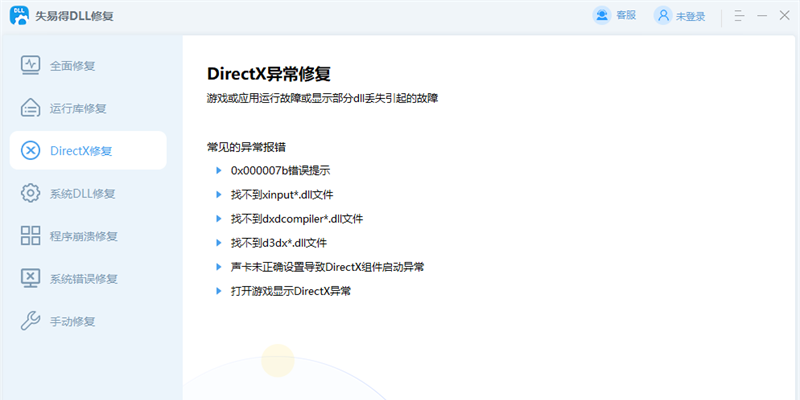Open the hamburger menu in title bar

coord(739,15)
